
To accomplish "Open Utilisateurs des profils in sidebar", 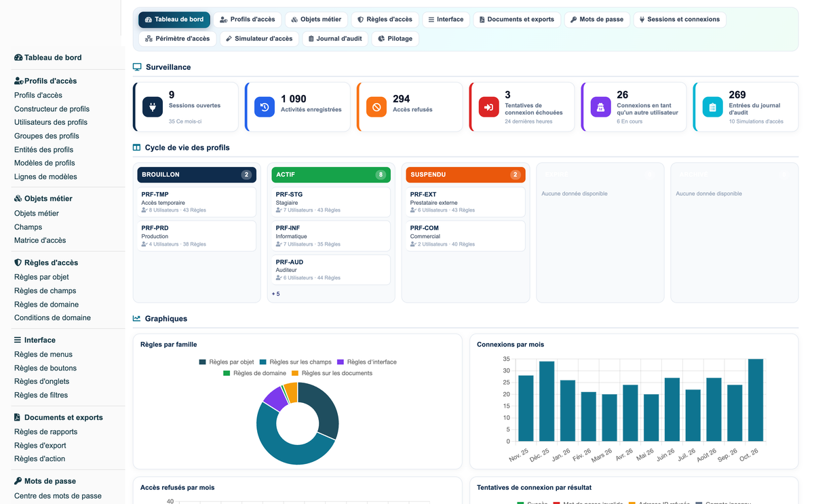I will (51, 123).
